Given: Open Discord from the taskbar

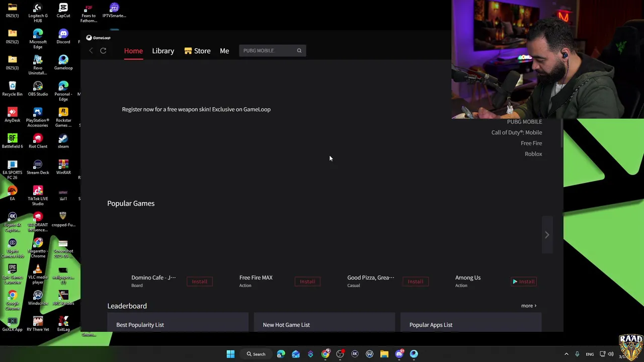Looking at the screenshot, I should coord(399,354).
